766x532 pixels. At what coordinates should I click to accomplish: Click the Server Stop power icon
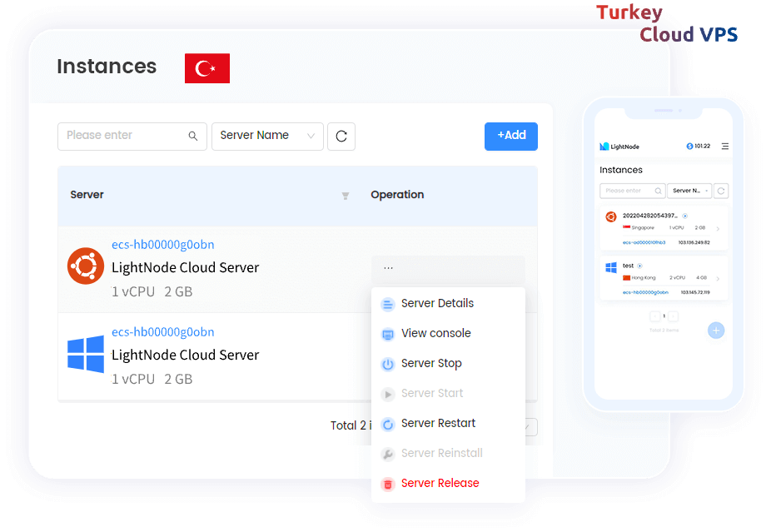(x=387, y=363)
